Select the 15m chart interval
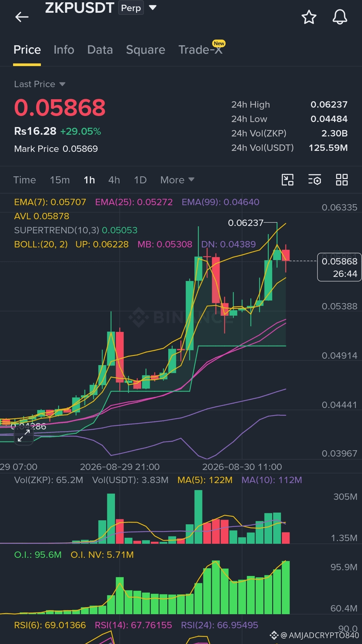362x644 pixels. point(60,180)
